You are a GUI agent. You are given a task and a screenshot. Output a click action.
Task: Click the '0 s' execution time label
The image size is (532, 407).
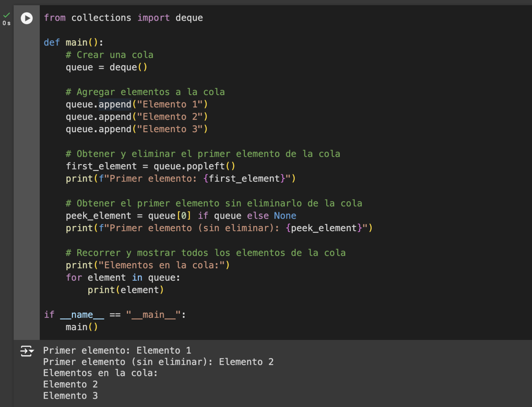click(x=6, y=24)
